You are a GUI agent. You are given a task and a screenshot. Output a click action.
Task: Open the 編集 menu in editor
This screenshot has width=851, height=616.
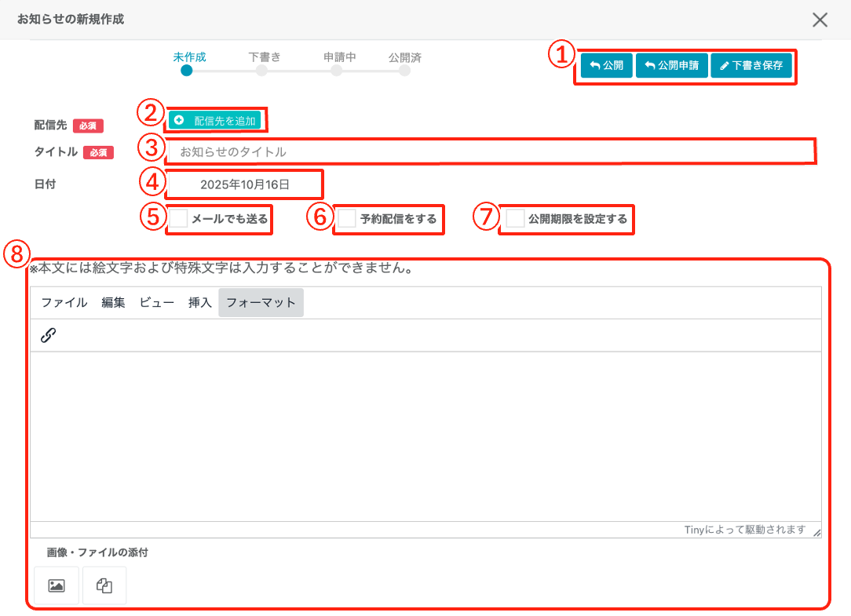(113, 303)
